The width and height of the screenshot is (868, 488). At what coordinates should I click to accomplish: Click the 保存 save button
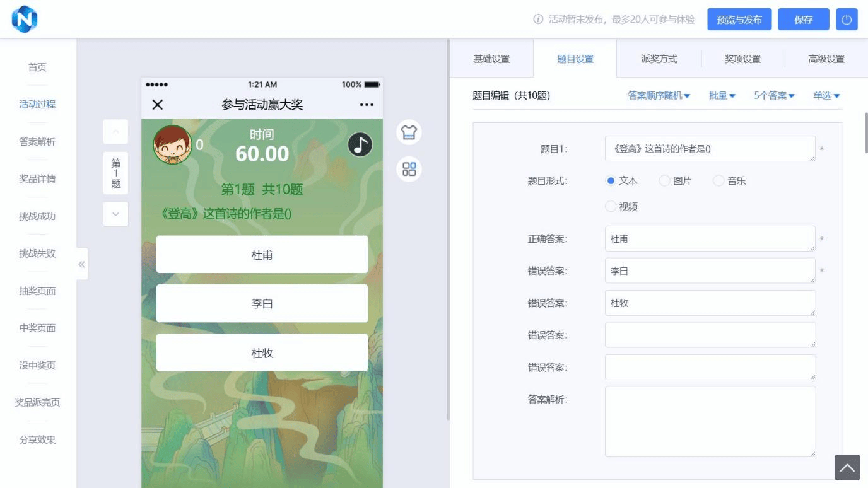(803, 20)
